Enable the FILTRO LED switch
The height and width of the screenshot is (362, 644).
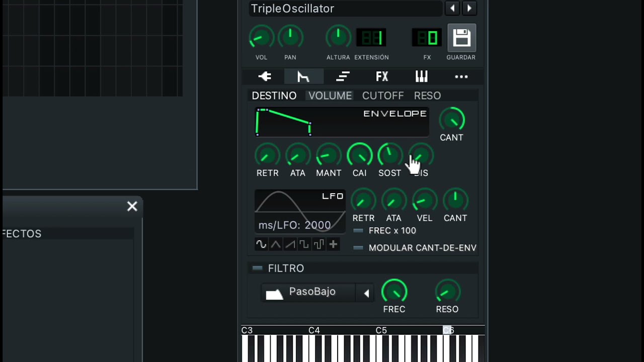(x=257, y=268)
